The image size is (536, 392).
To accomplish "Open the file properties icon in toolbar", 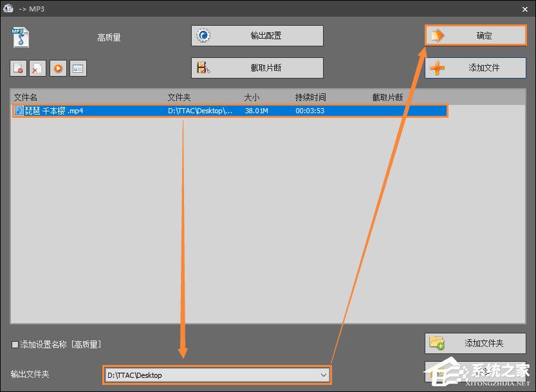I will 78,68.
